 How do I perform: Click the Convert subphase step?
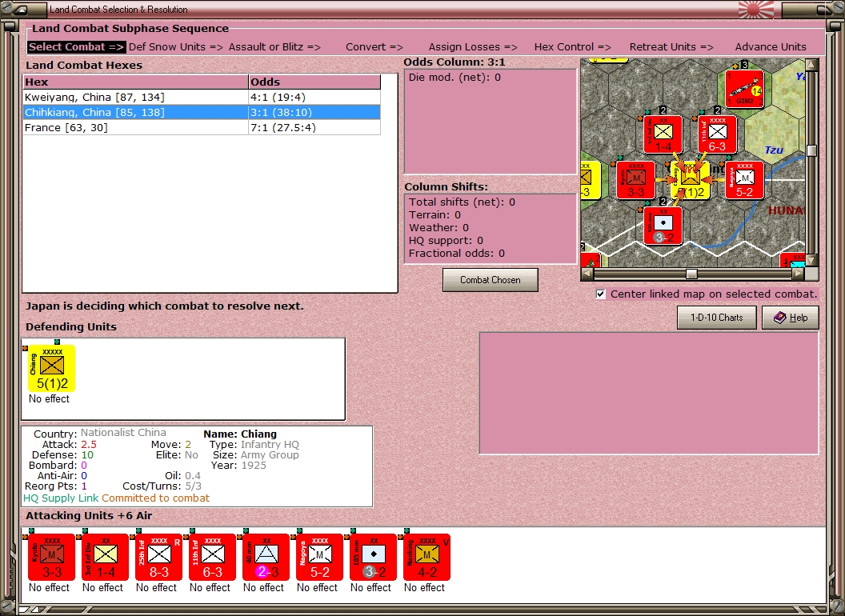pos(374,47)
